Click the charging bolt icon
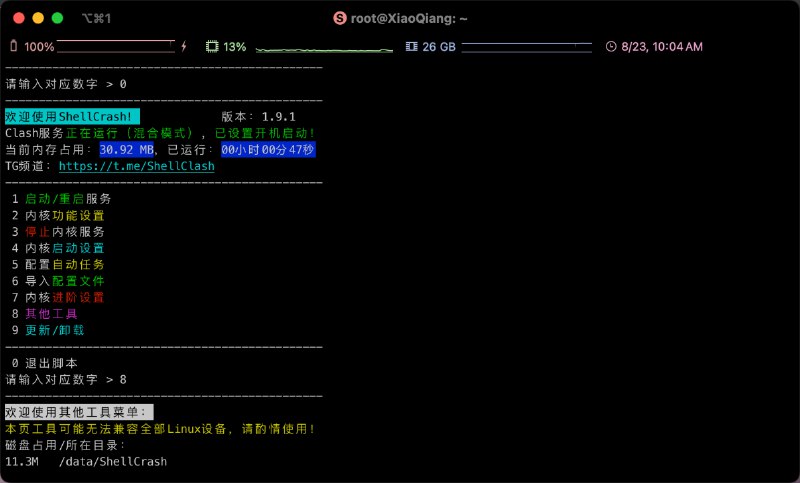This screenshot has height=483, width=800. 184,46
